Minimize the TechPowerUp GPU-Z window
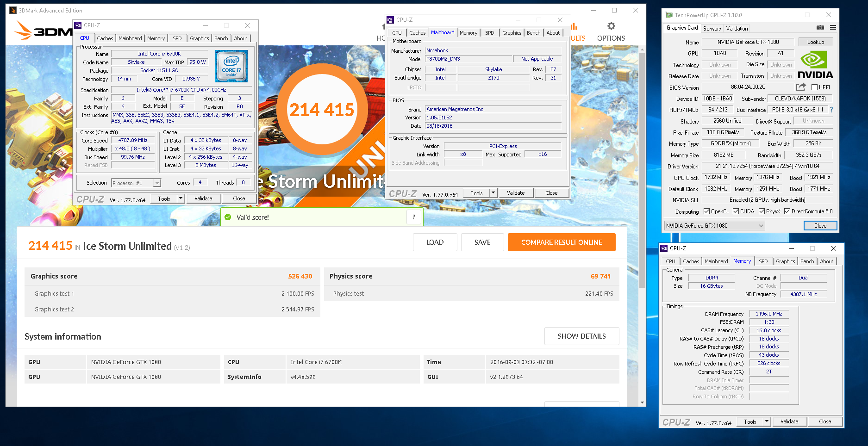 pyautogui.click(x=786, y=15)
